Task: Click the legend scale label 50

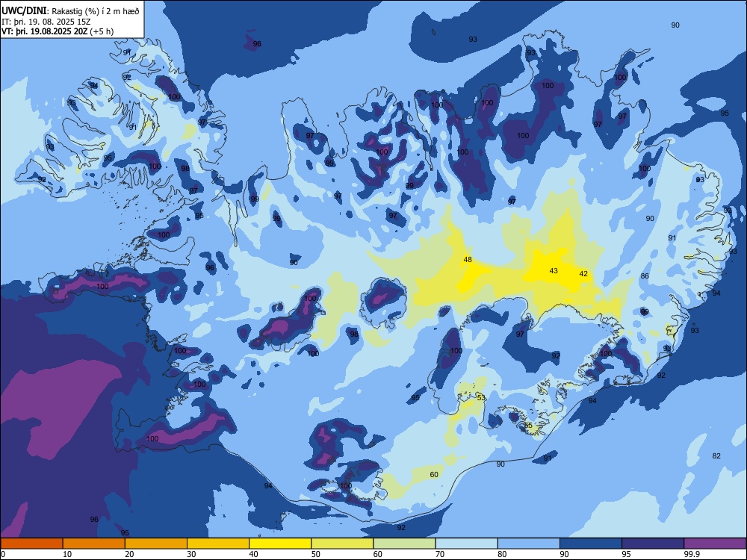Action: click(316, 554)
